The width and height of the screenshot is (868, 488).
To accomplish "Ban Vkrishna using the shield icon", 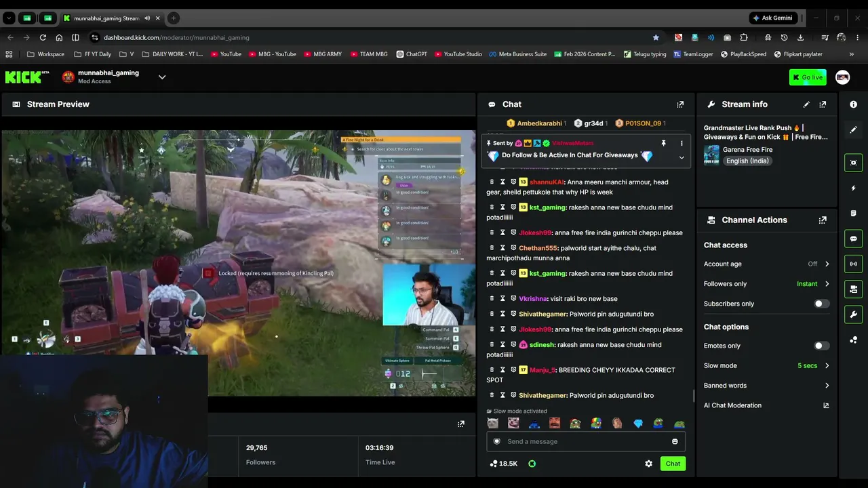I will point(513,298).
